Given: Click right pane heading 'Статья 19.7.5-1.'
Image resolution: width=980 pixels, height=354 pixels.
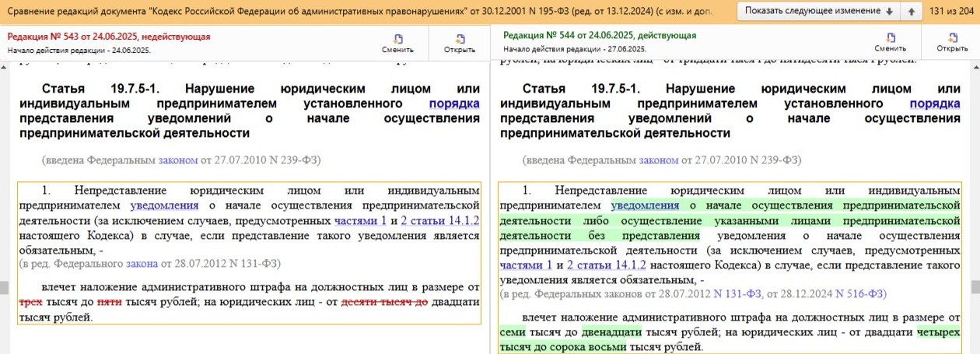Looking at the screenshot, I should (x=589, y=89).
